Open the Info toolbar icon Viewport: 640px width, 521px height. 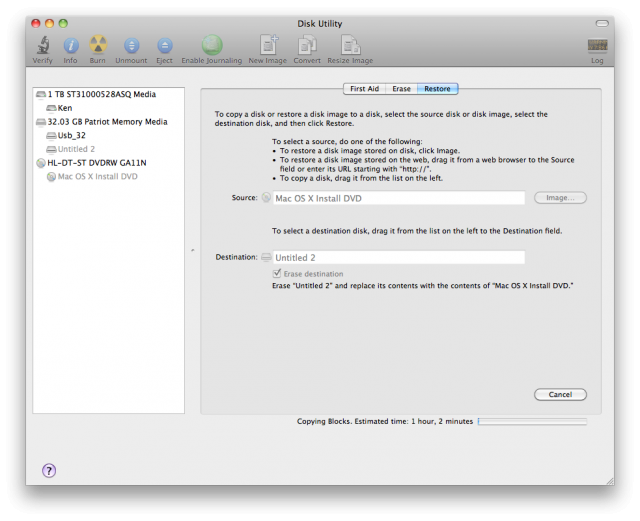(x=71, y=45)
